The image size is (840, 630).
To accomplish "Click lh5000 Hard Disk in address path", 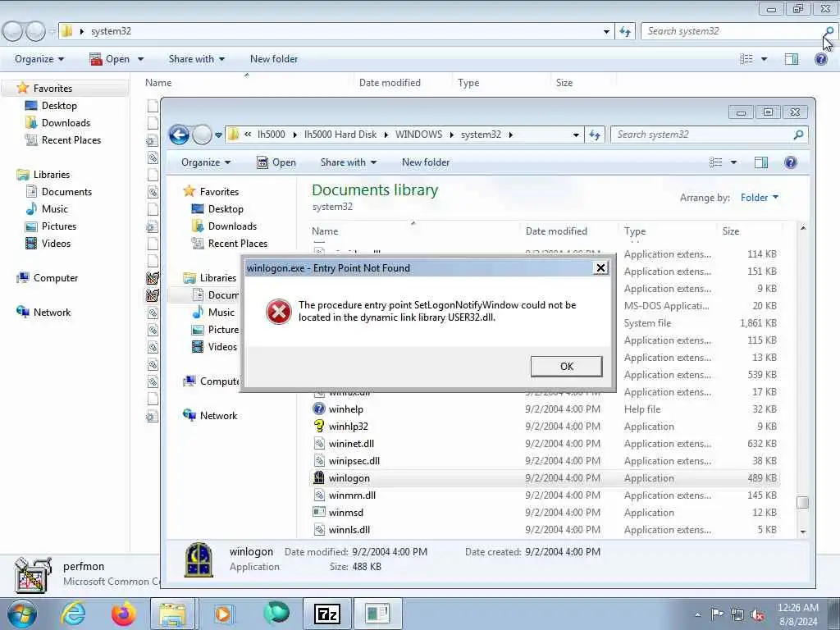I will point(340,135).
